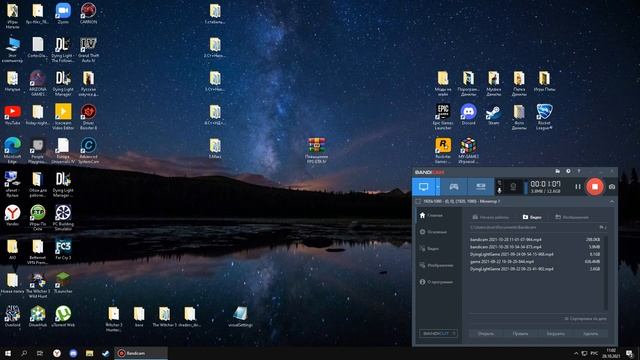Image resolution: width=640 pixels, height=360 pixels.
Task: Click the Bandicut button
Action: [438, 333]
